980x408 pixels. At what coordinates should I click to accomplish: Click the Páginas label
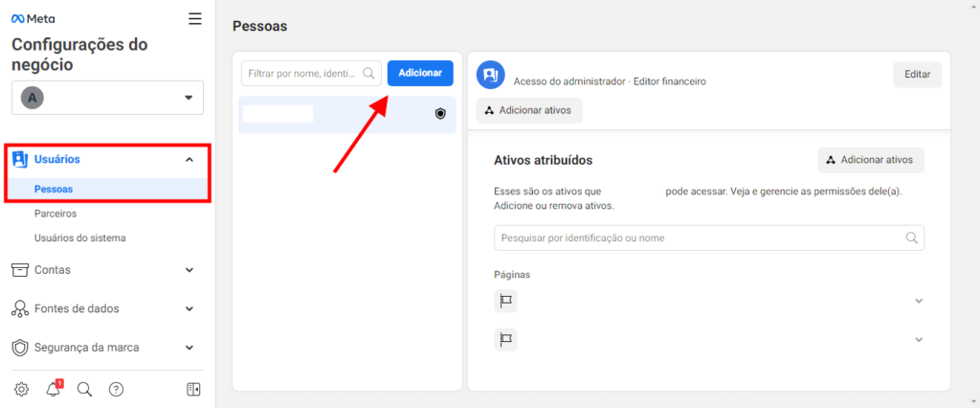click(512, 274)
